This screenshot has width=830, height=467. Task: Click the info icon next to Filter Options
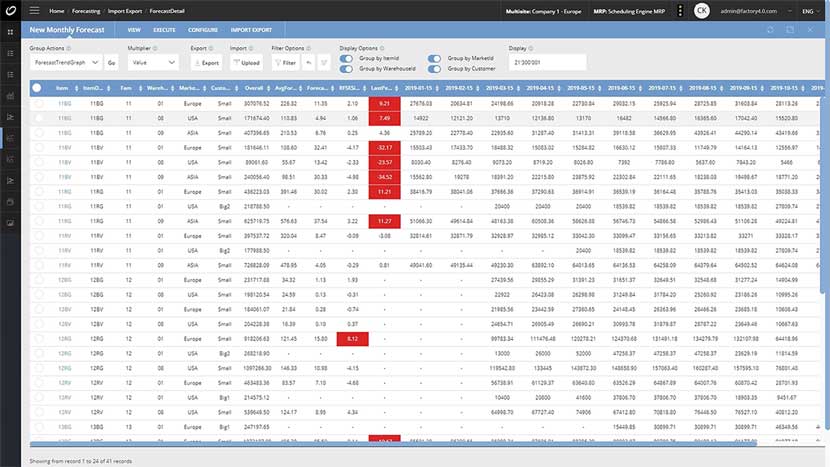(309, 48)
